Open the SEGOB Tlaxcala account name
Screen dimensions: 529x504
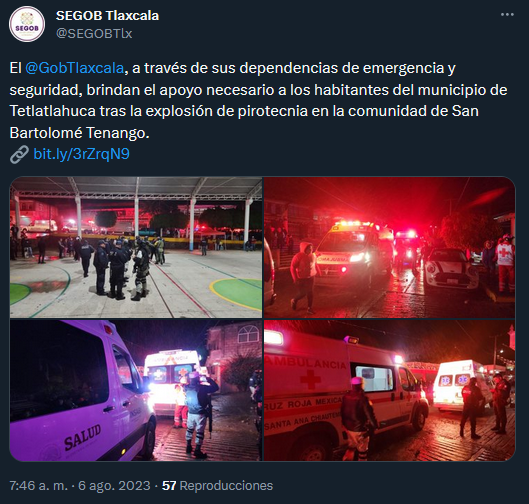coord(107,16)
